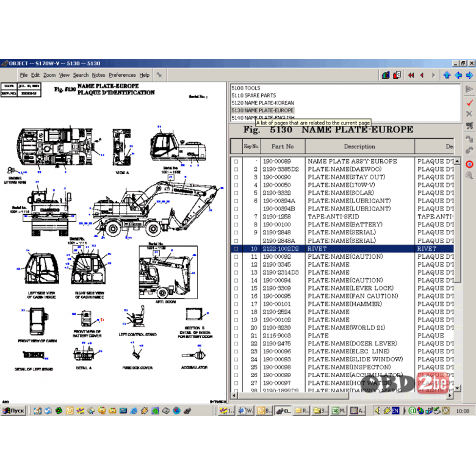
Task: Click part number 2190-2848A
Action: 279,240
